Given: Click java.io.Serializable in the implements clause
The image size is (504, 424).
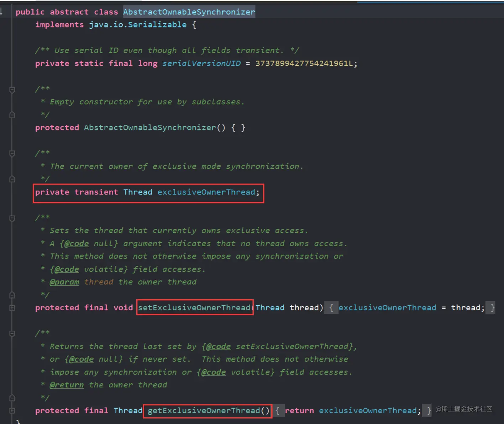Looking at the screenshot, I should click(138, 25).
